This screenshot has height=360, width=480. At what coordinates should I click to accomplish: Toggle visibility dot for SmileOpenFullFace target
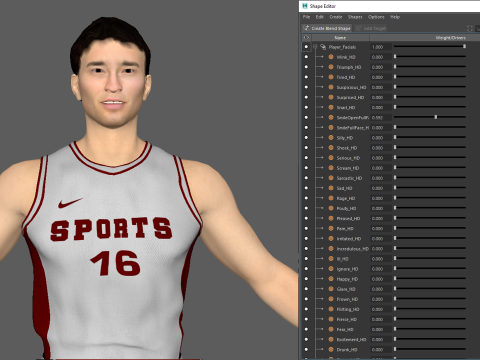tap(306, 118)
